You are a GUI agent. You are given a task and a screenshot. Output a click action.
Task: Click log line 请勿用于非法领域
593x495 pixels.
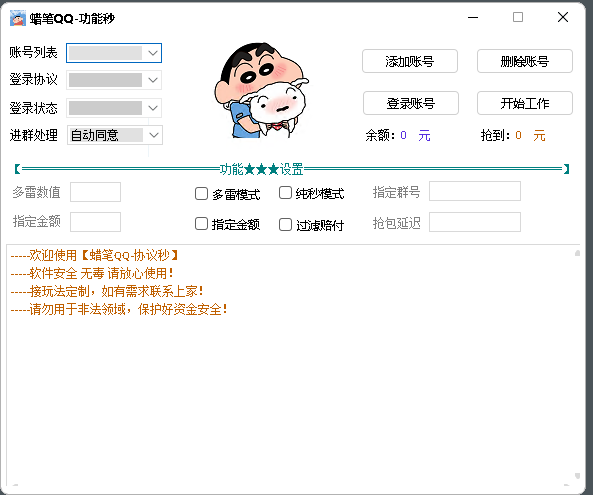(x=119, y=310)
